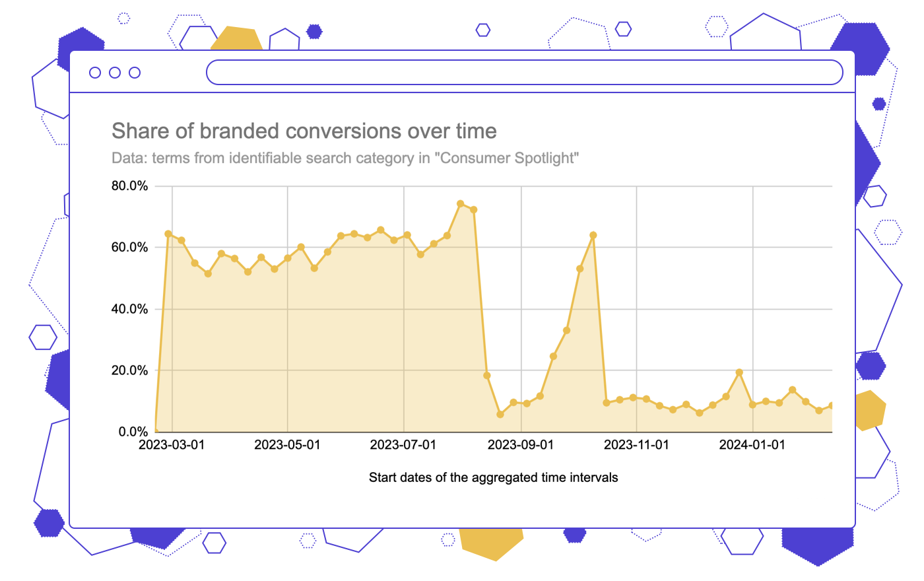Click the December 2023 spike data point near 20%
This screenshot has height=581, width=924.
click(x=739, y=372)
